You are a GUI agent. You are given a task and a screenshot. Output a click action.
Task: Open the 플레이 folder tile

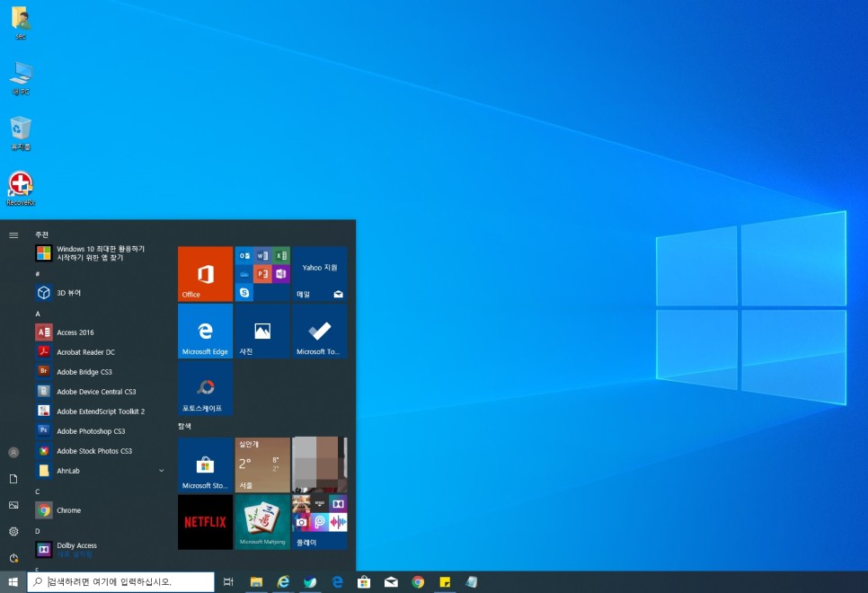(x=319, y=522)
